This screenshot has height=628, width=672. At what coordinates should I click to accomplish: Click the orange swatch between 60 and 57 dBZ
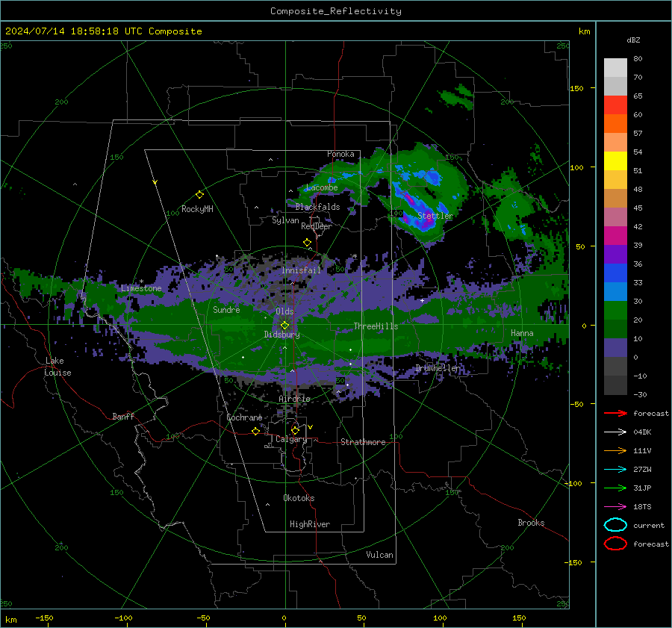click(x=615, y=124)
